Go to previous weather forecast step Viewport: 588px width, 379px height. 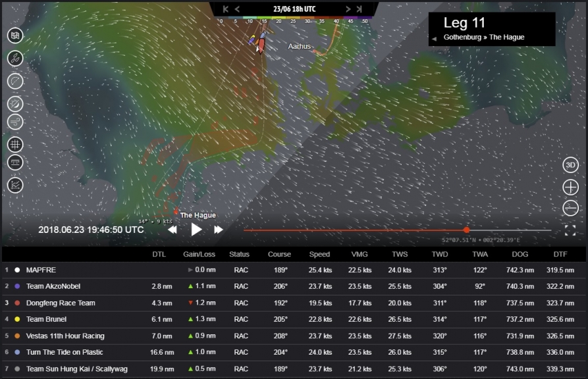237,9
